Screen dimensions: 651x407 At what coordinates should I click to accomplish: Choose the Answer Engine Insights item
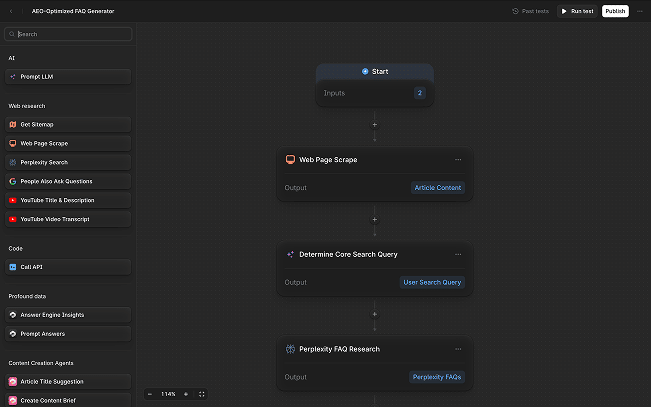coord(68,315)
